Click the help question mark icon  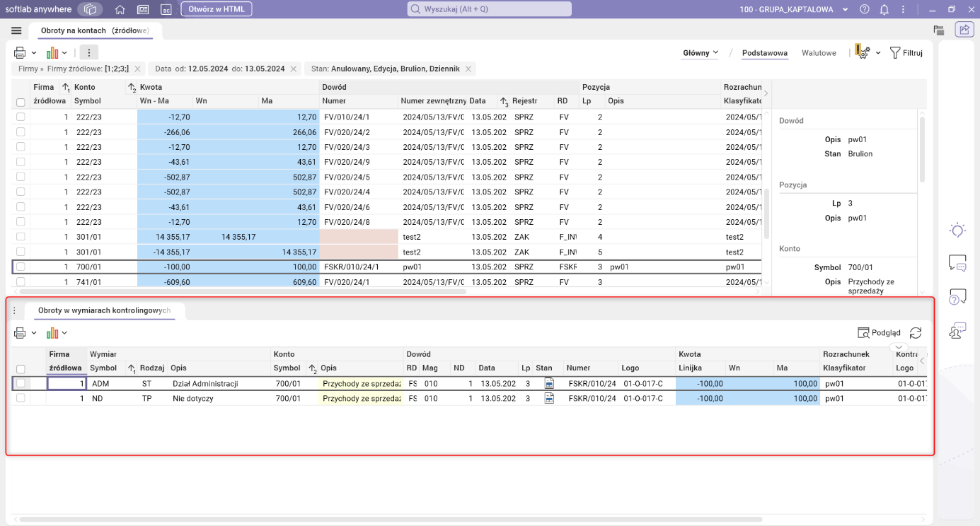[864, 9]
